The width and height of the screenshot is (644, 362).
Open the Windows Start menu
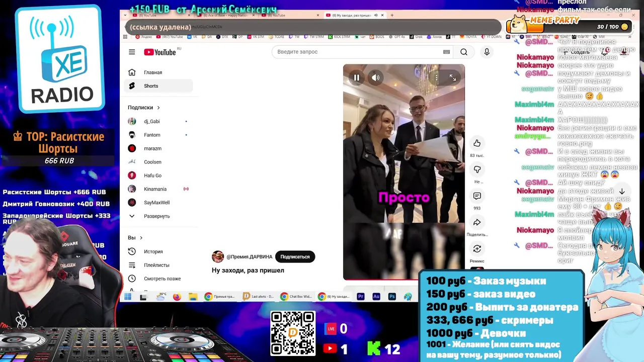tap(128, 297)
